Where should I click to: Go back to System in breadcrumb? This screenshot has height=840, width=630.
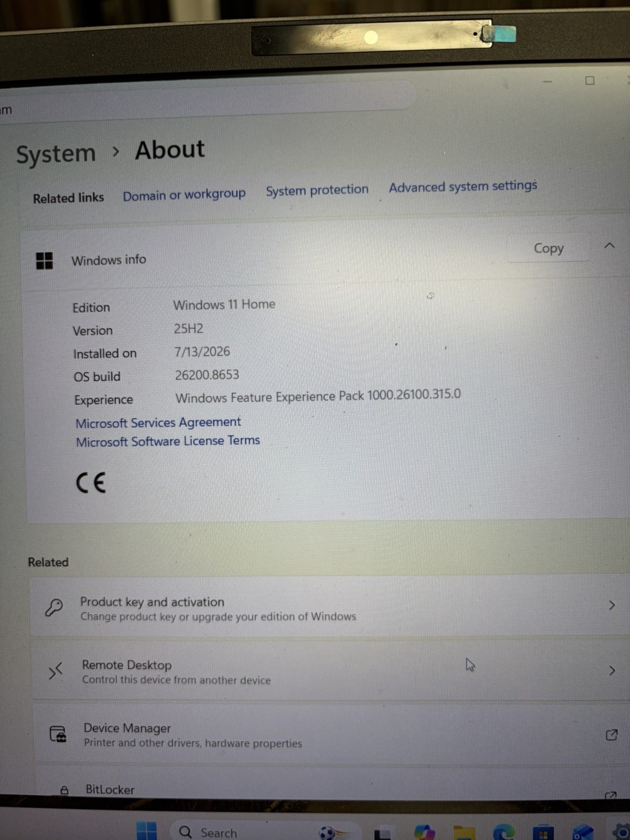[x=56, y=154]
